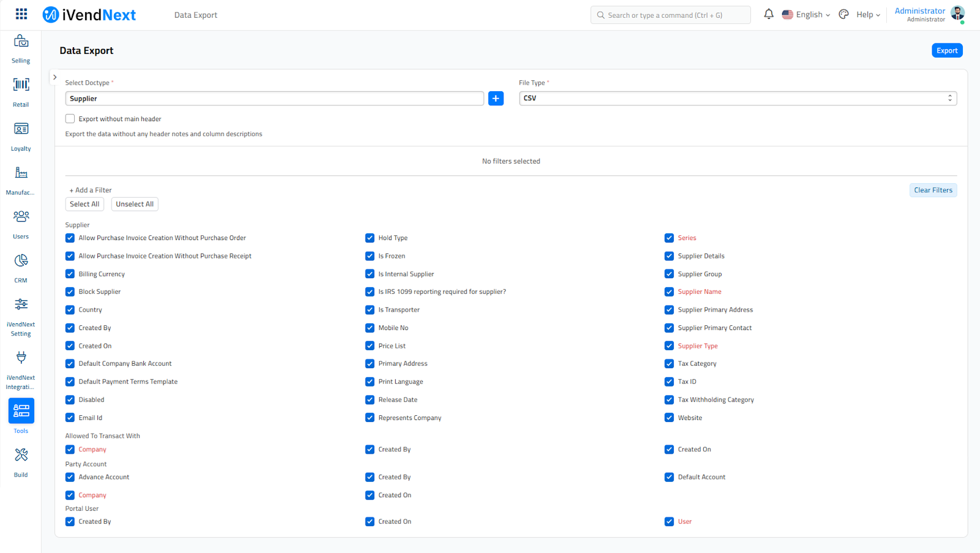Collapse the form using the sidebar chevron
Image resolution: width=980 pixels, height=553 pixels.
pyautogui.click(x=55, y=77)
